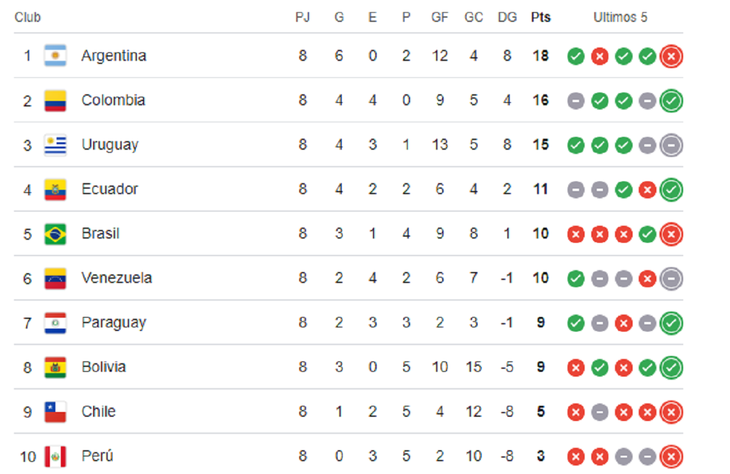This screenshot has height=474, width=730.
Task: Open the Venezuela team link
Action: point(116,278)
